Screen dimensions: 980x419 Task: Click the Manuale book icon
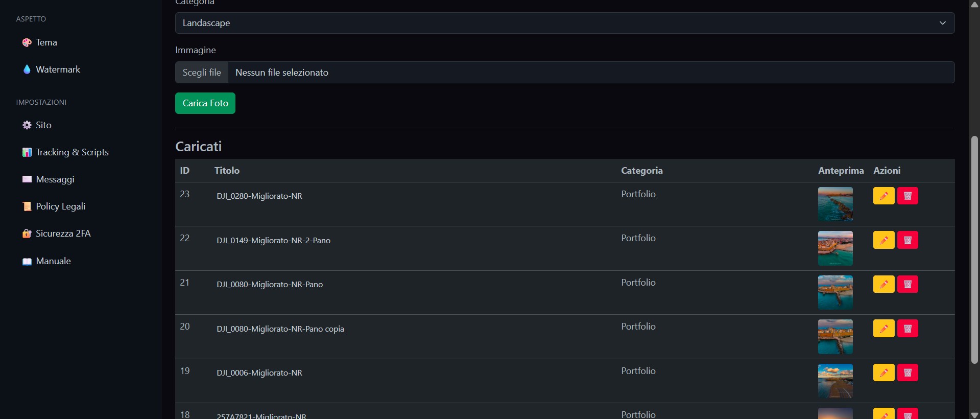click(x=27, y=262)
